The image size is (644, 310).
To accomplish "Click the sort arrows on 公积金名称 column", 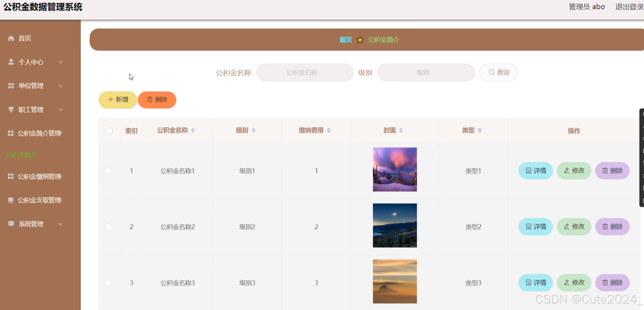I will tap(193, 130).
